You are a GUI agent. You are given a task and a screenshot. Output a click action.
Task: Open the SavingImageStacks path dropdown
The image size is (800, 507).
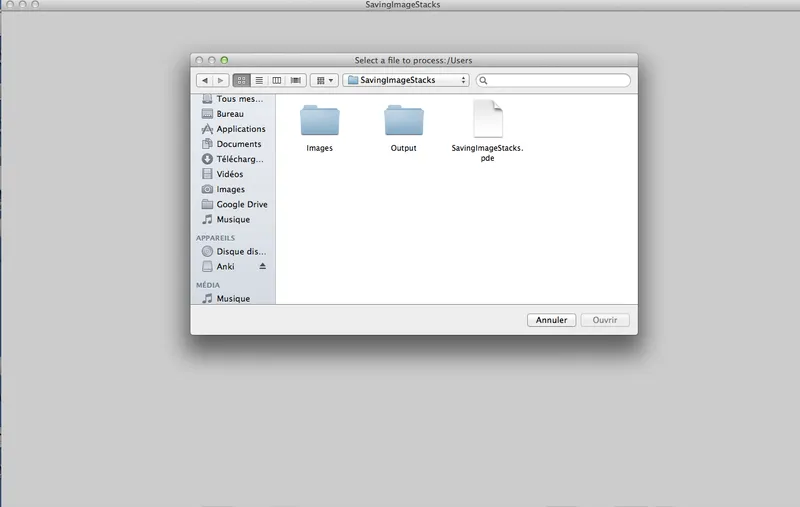point(406,80)
